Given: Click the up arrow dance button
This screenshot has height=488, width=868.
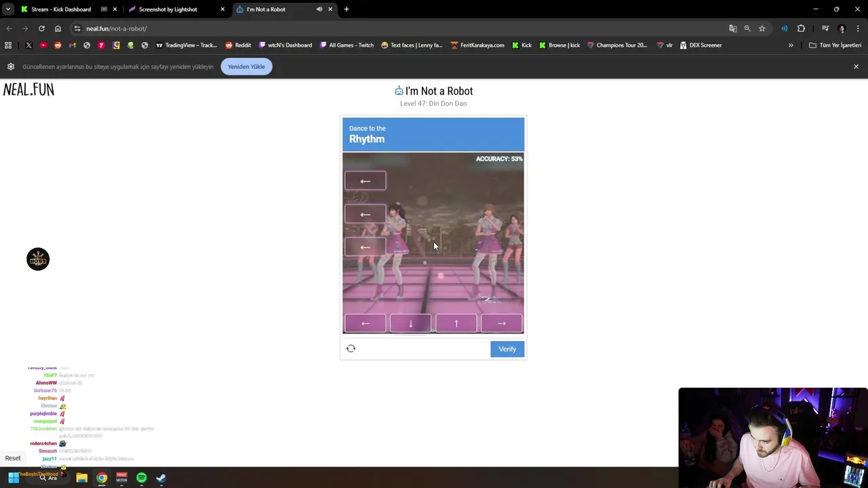Looking at the screenshot, I should click(x=456, y=323).
